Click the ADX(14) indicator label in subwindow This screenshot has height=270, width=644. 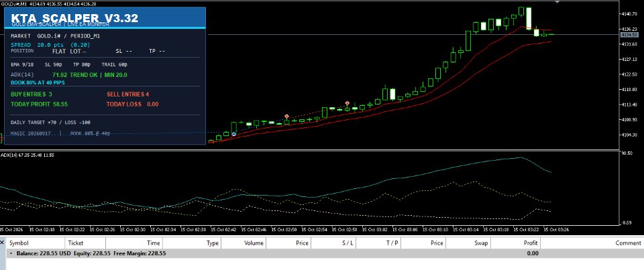click(27, 155)
